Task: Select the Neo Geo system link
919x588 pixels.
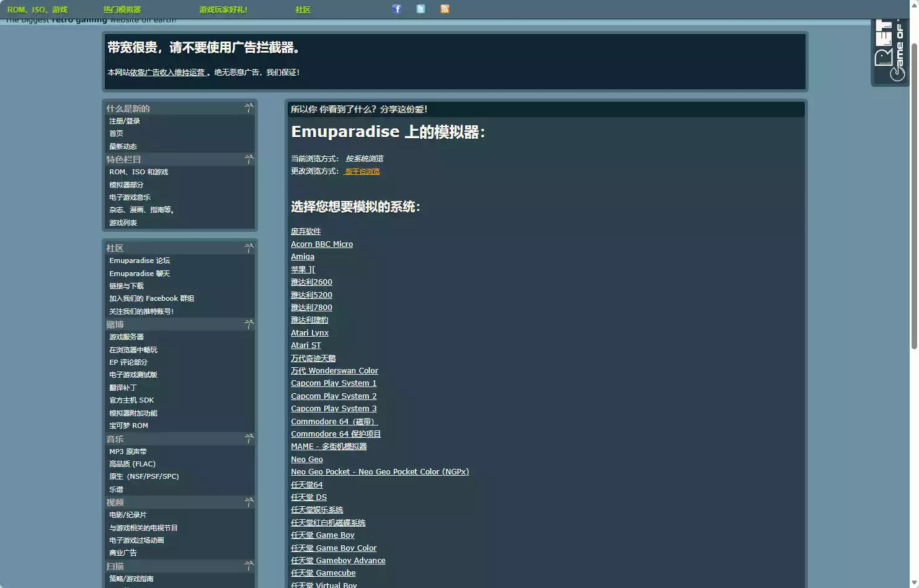Action: (x=307, y=460)
